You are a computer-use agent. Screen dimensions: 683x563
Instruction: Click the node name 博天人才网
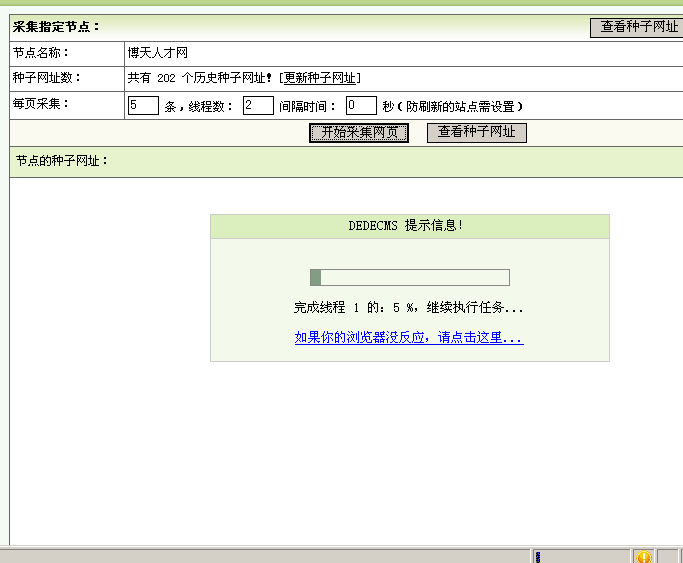[158, 53]
